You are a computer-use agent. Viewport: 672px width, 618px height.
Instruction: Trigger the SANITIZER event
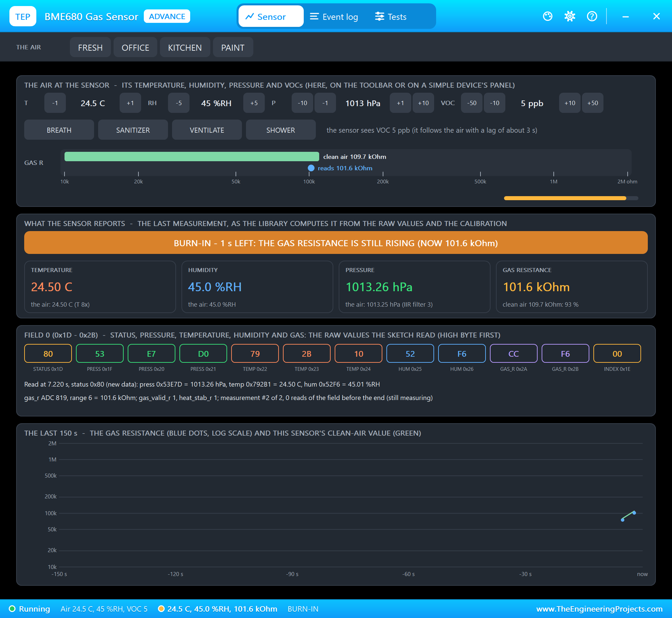133,130
